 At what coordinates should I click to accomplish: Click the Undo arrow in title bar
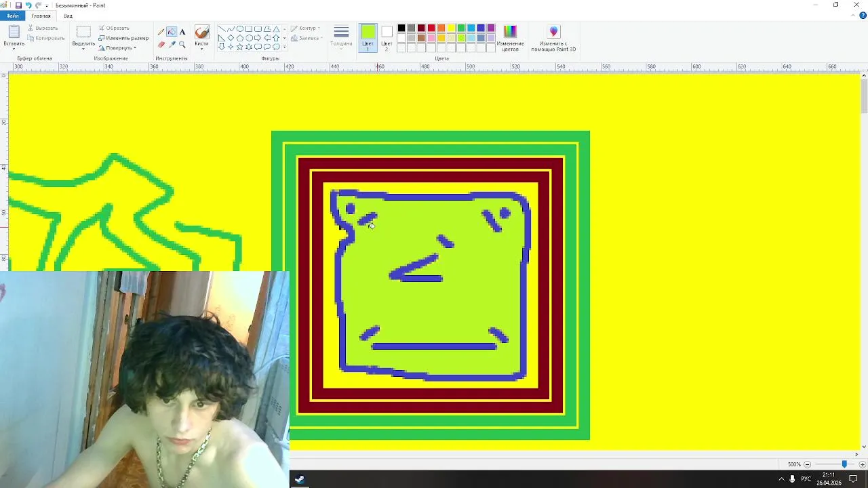pos(28,5)
